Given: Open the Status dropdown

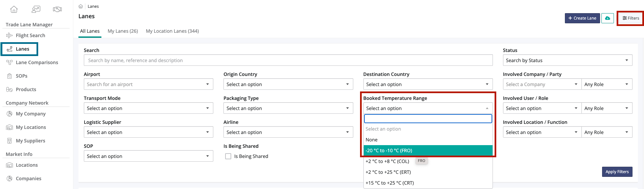Looking at the screenshot, I should [567, 60].
